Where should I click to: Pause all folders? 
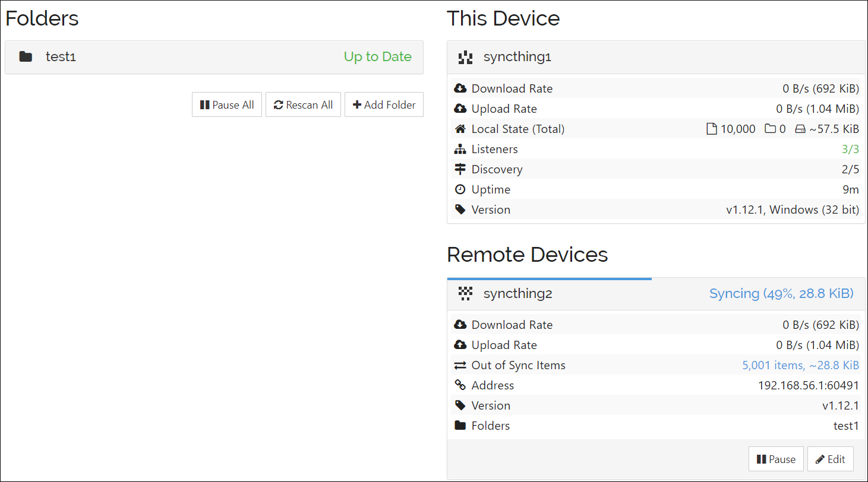coord(226,104)
